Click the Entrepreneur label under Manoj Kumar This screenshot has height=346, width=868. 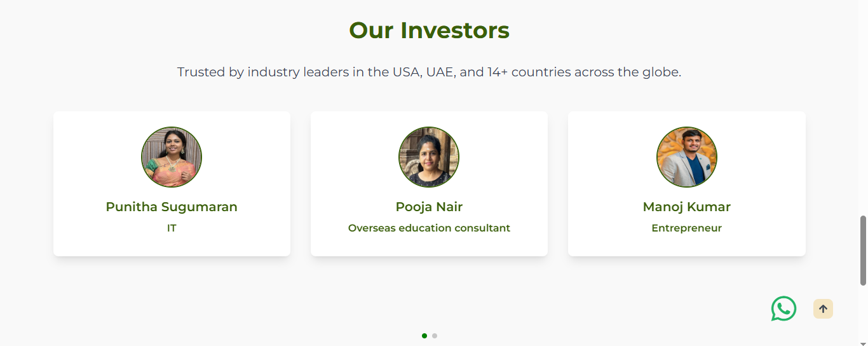(687, 228)
